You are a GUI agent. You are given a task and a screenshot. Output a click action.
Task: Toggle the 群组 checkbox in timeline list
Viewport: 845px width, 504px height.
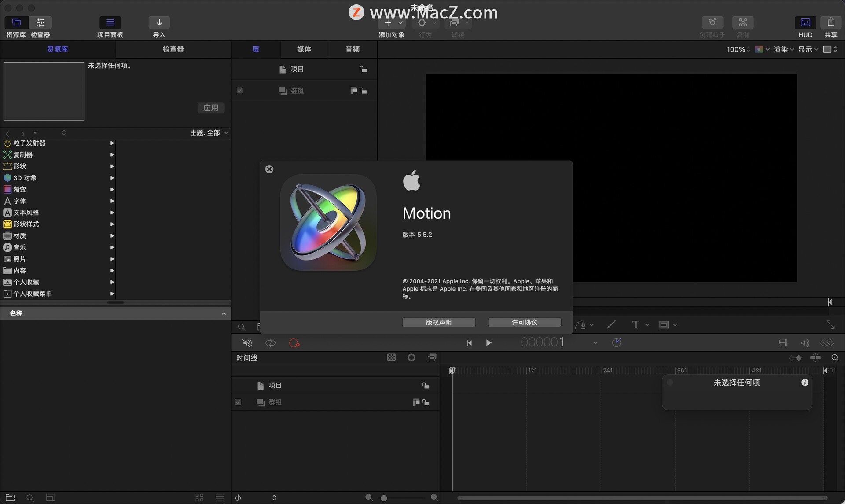[x=238, y=402]
